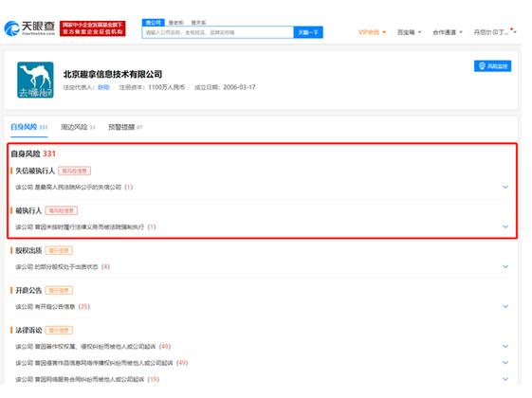532x398 pixels.
Task: Click the registered capital 1100万人民币 text
Action: pos(166,87)
